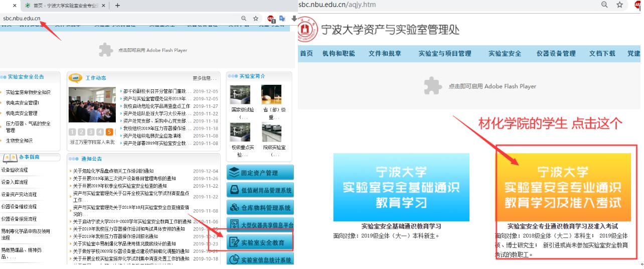Viewport: 644px width, 269px height.
Task: Click the zoom magnifier in left address bar
Action: (244, 19)
